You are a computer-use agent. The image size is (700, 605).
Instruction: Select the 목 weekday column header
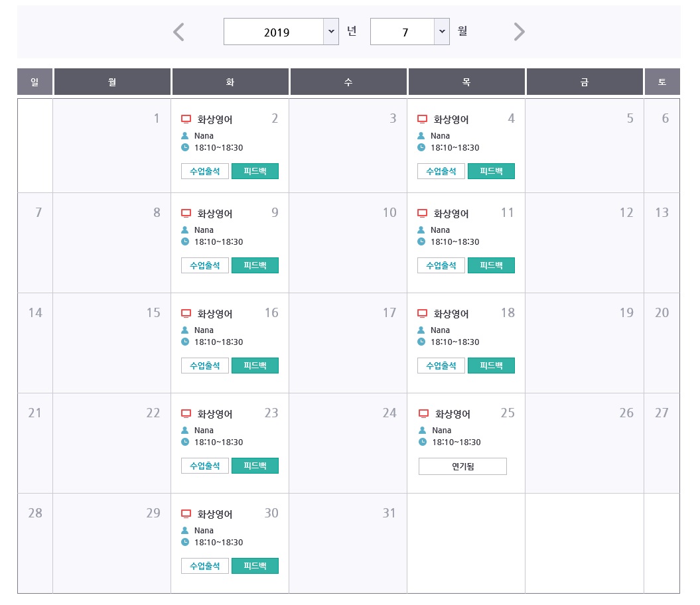click(466, 82)
